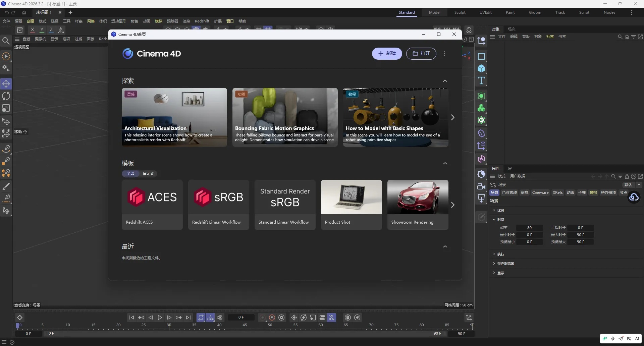Screen dimensions: 644x346
Task: Expand the 执行 group
Action: click(x=494, y=254)
